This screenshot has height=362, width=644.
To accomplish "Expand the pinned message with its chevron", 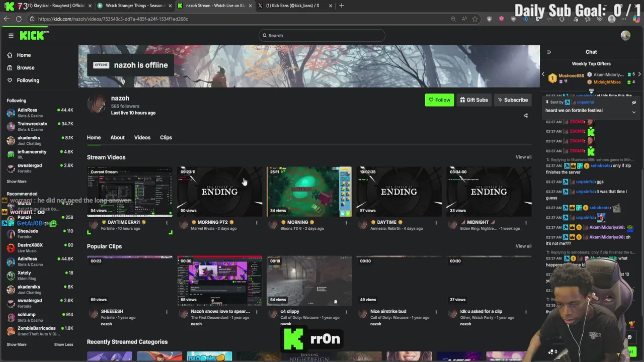I will pos(634,112).
